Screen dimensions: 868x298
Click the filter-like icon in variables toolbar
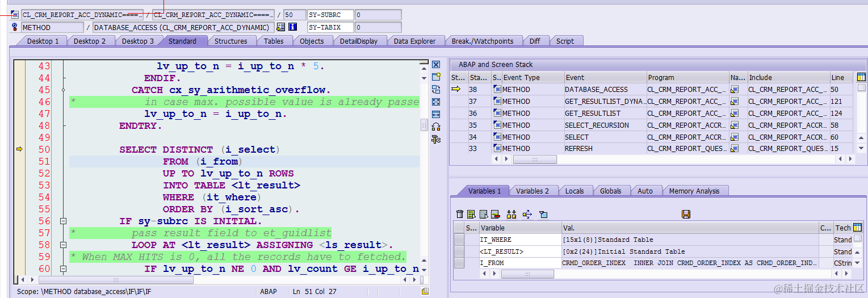click(543, 214)
